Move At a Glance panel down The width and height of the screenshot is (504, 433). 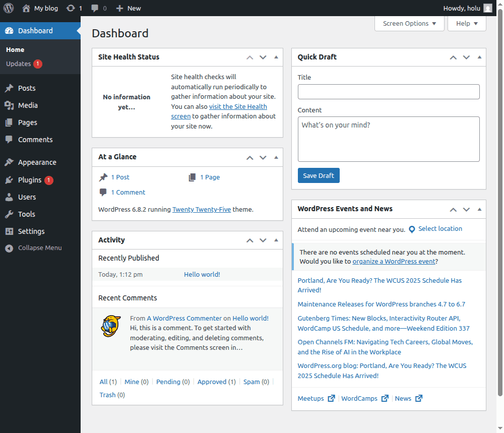(263, 157)
